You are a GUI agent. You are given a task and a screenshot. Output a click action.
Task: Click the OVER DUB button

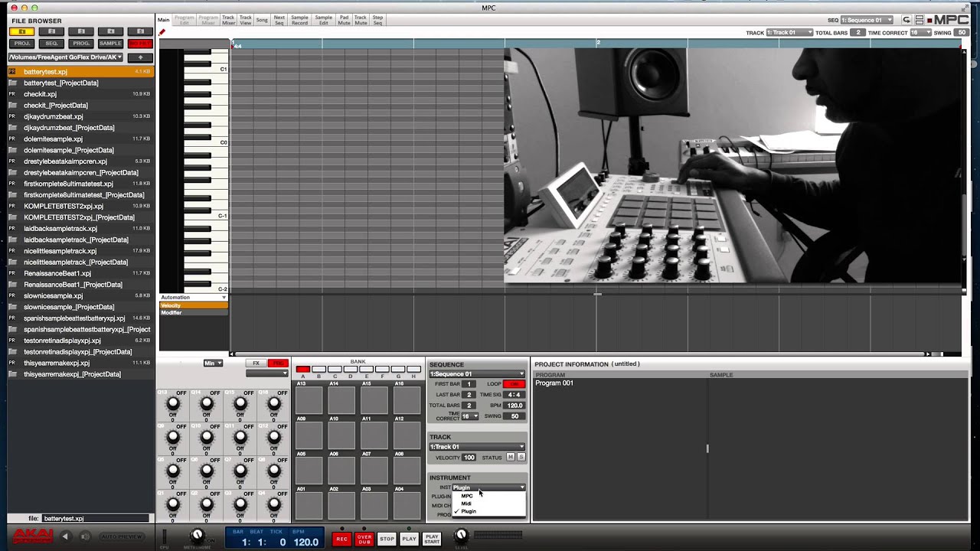click(364, 539)
